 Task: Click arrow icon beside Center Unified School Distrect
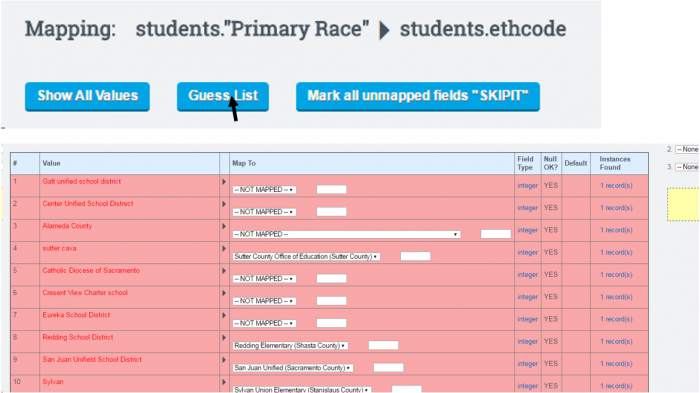[224, 204]
